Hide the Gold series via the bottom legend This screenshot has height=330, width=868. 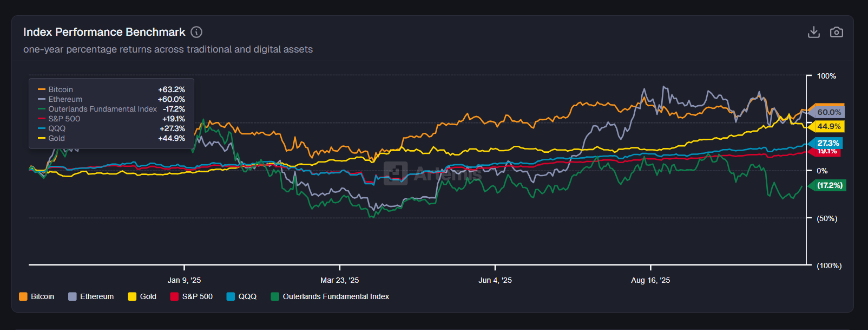coord(142,296)
